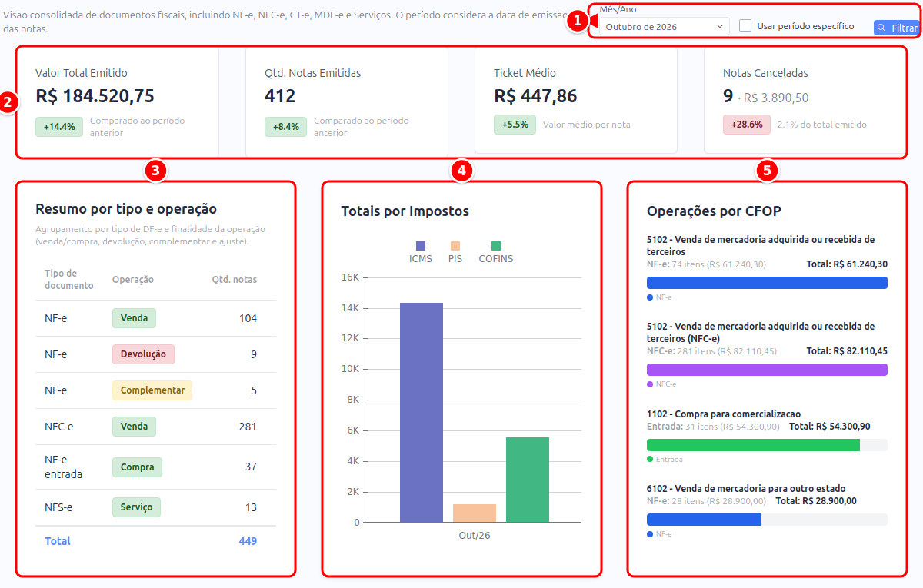Open the Mês/Ano dropdown showing Outubro de 2026

click(664, 26)
